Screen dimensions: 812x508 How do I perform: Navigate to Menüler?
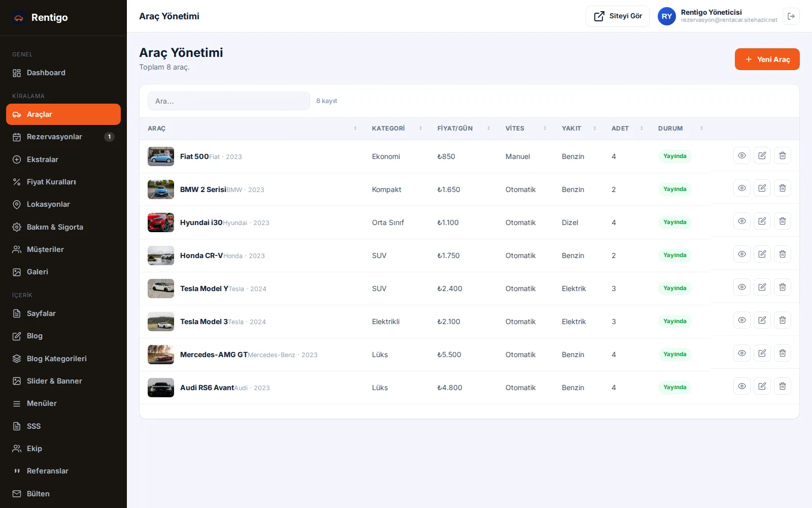tap(63, 403)
